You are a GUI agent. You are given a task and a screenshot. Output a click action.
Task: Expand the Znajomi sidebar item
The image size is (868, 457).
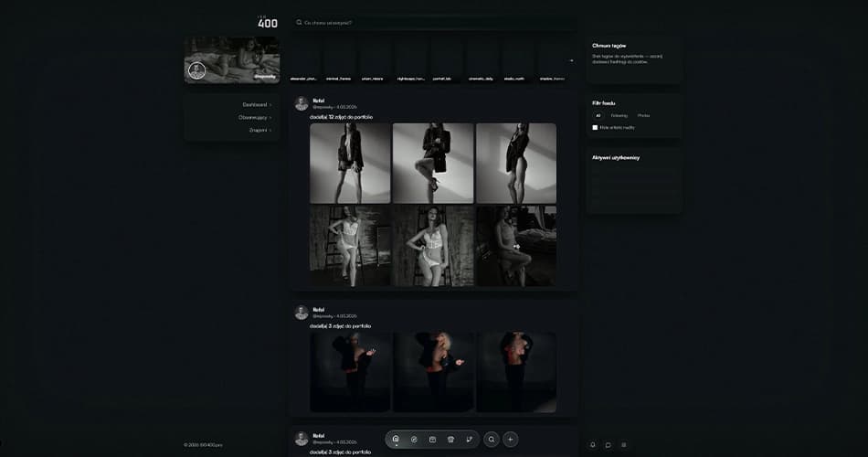(259, 130)
